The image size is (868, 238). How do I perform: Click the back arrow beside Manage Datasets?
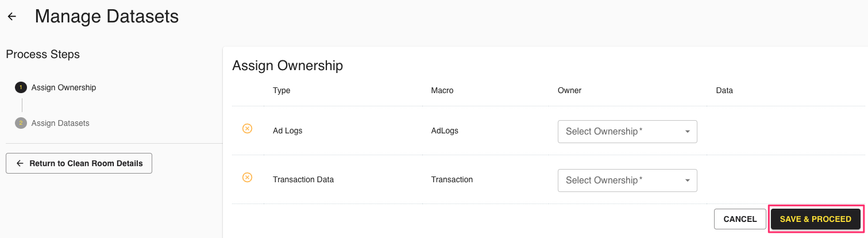click(12, 17)
